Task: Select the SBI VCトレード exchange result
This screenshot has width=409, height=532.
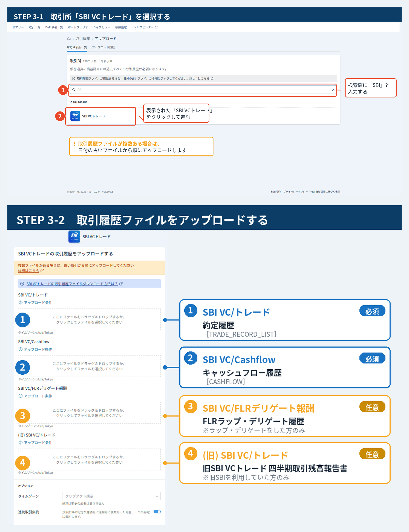Action: tap(101, 116)
